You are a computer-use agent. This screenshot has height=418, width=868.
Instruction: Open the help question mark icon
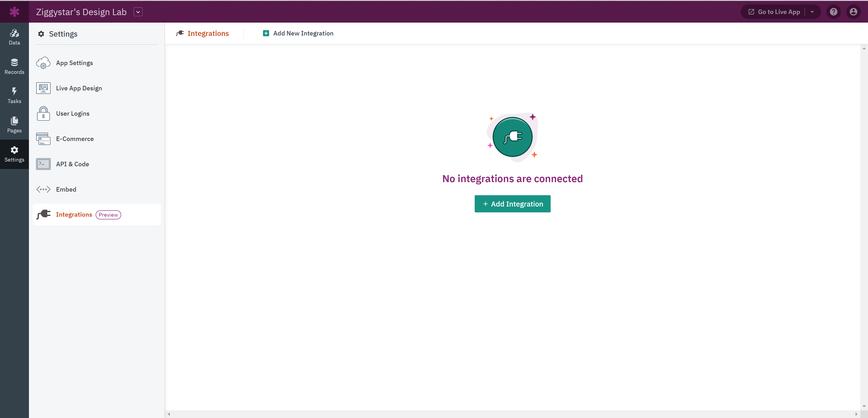[834, 12]
